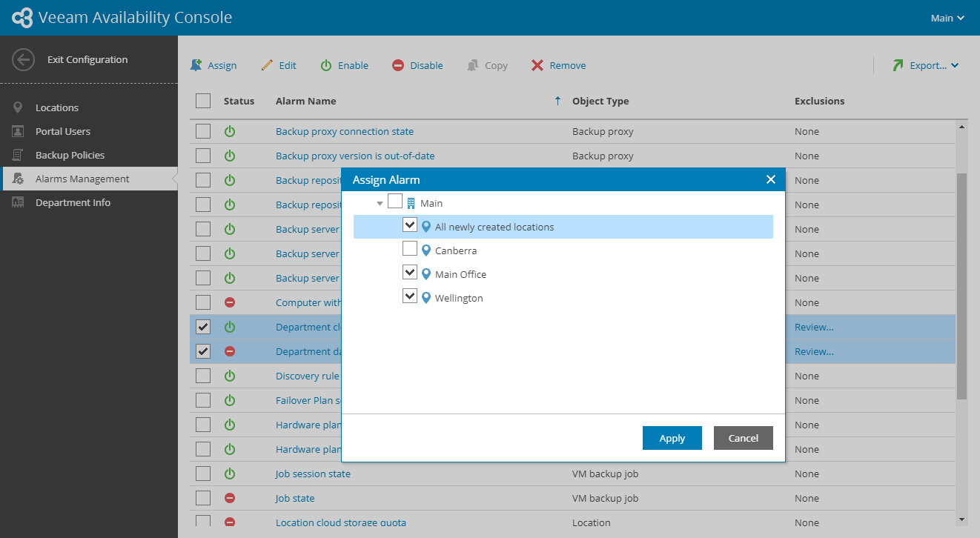Click the Copy toolbar icon
The width and height of the screenshot is (980, 538).
coord(473,65)
